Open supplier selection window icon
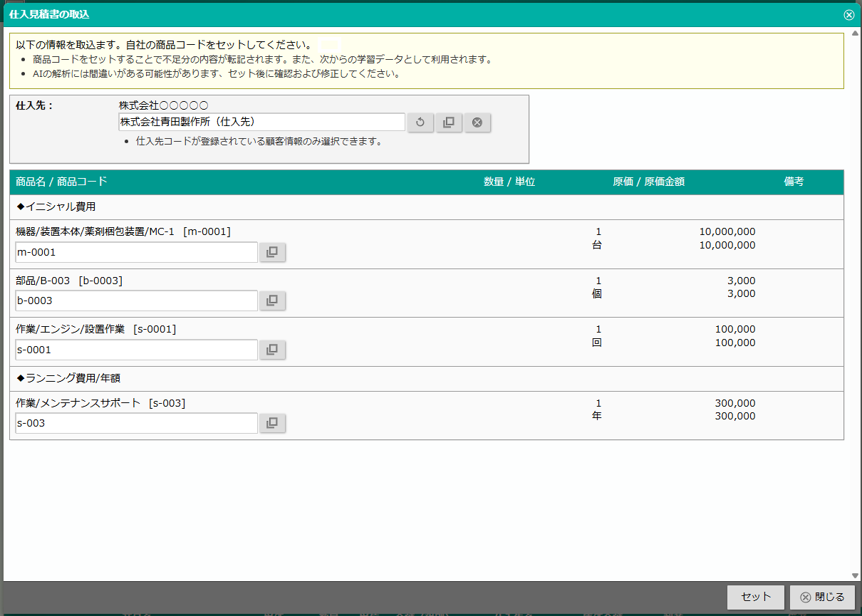862x616 pixels. pyautogui.click(x=449, y=122)
